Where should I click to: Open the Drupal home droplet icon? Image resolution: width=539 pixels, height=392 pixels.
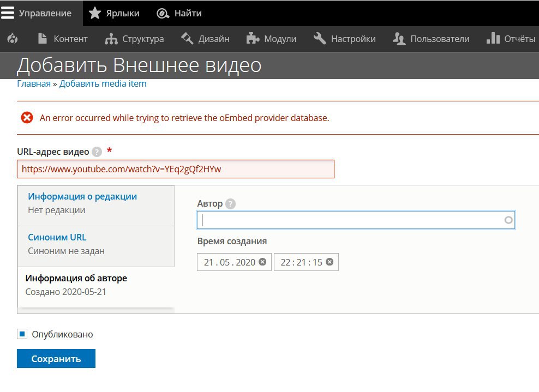pos(13,39)
